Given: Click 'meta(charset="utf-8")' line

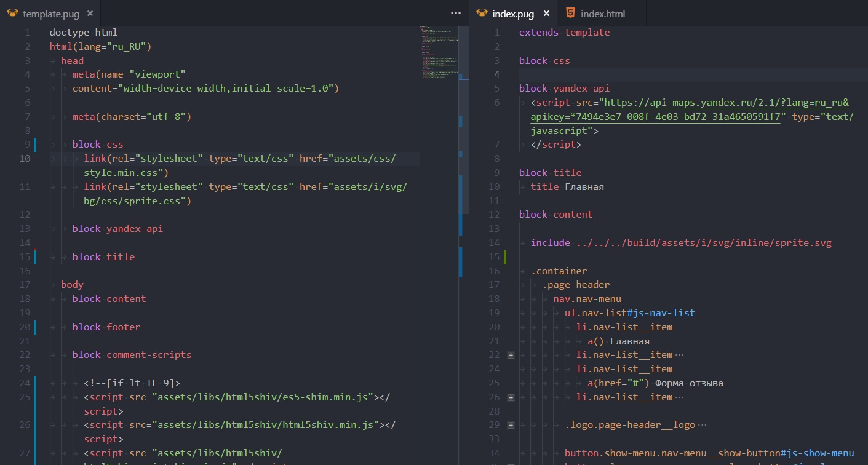Looking at the screenshot, I should pos(132,116).
